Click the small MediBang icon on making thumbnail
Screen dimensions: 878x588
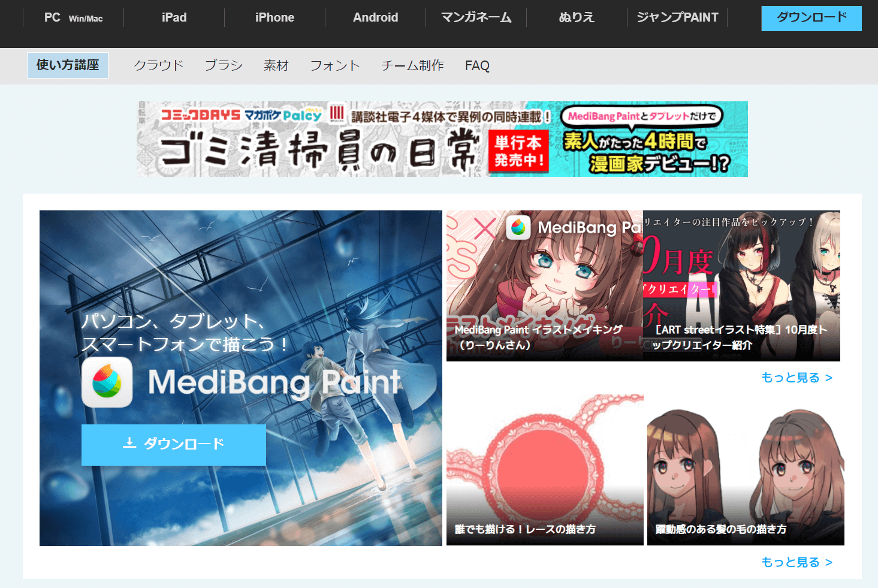518,228
